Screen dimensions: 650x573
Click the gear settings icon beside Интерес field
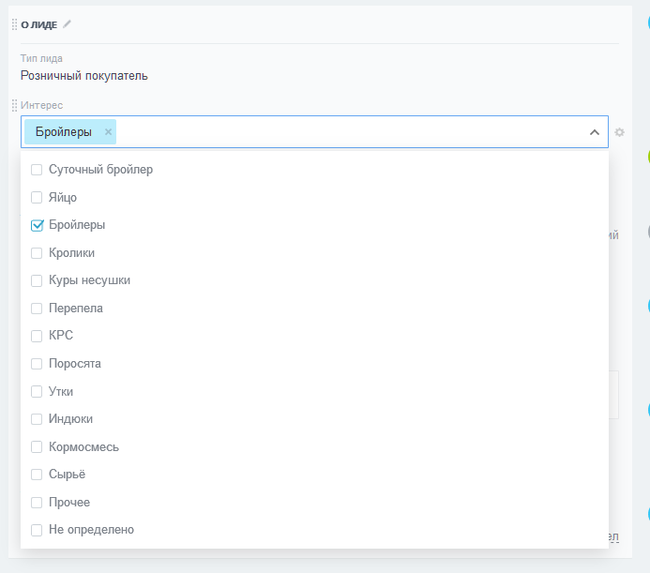[x=620, y=132]
